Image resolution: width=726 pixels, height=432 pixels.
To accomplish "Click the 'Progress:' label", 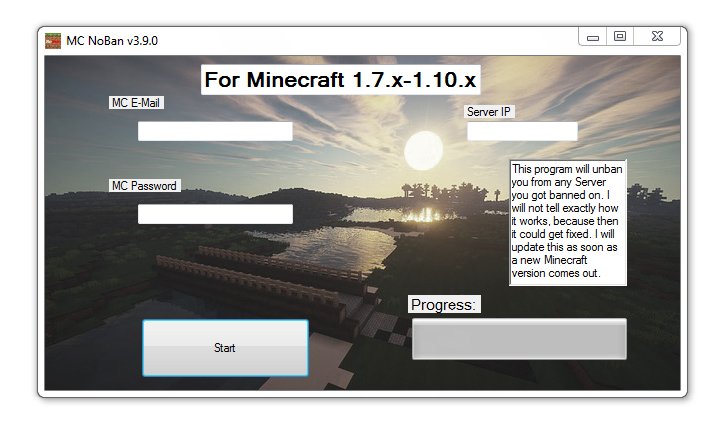I will tap(444, 304).
